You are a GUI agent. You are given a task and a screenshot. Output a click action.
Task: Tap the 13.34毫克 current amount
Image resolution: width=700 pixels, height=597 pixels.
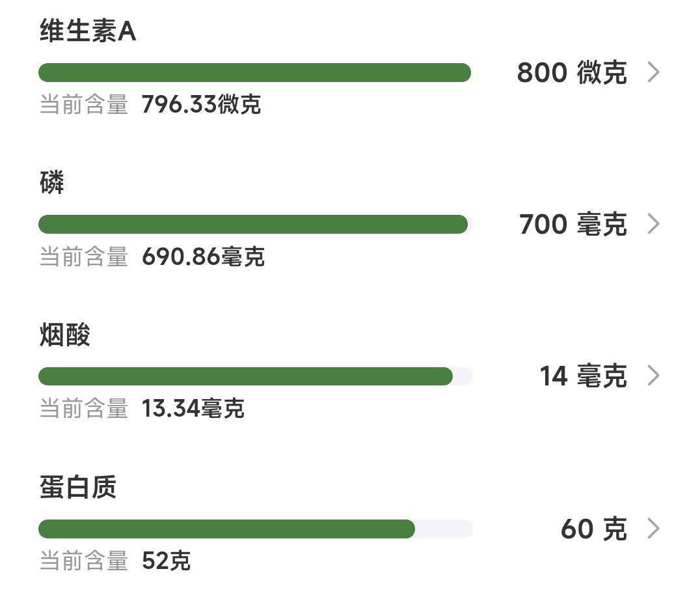point(193,409)
